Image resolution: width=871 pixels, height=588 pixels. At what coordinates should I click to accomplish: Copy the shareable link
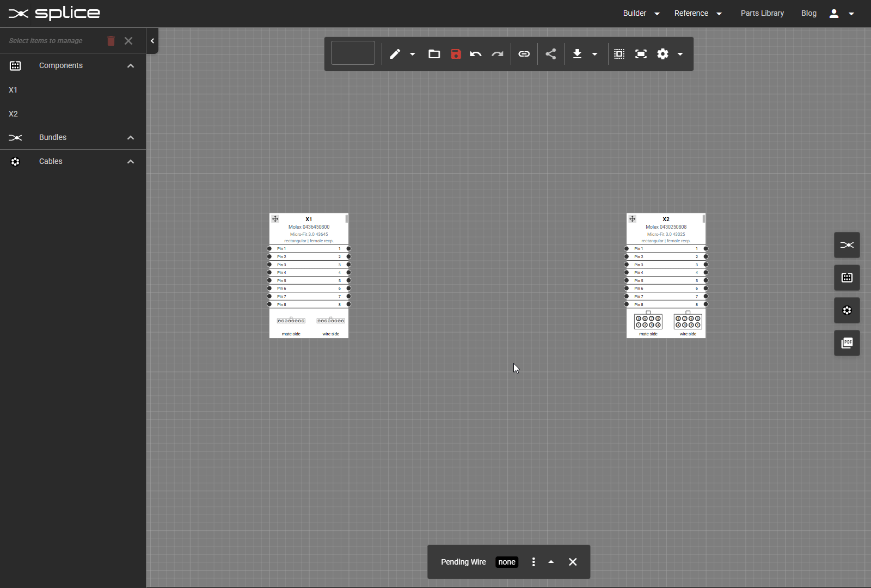[x=524, y=54]
